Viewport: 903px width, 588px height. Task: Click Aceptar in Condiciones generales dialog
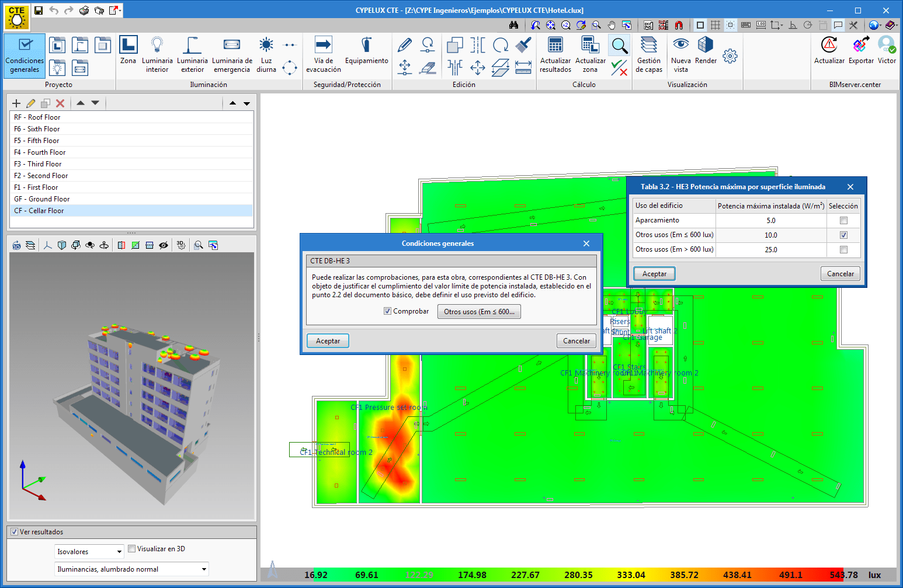(x=328, y=341)
